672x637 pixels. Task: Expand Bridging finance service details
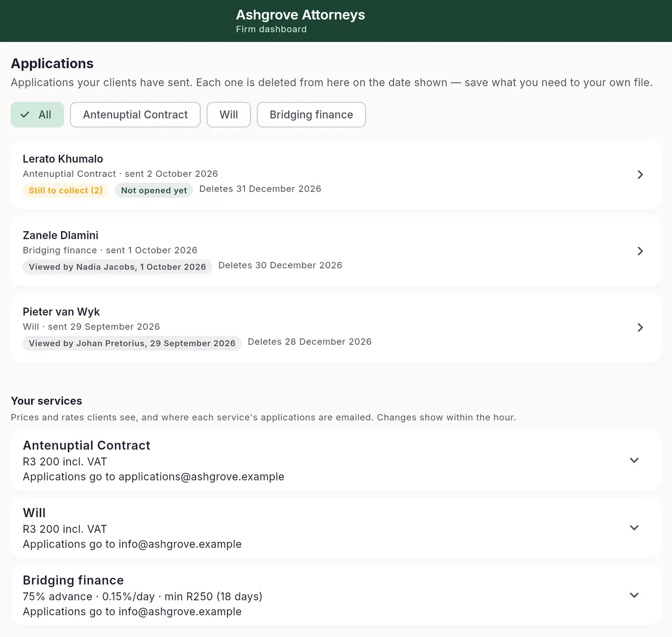click(634, 595)
